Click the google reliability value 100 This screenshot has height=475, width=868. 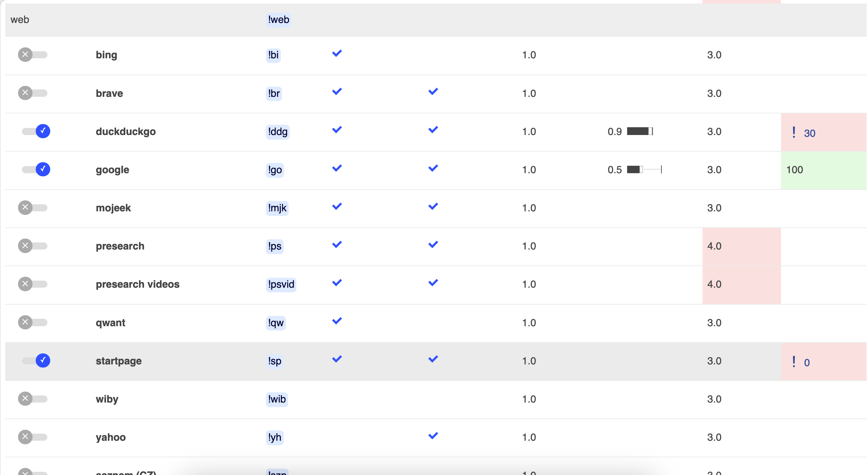pos(794,170)
